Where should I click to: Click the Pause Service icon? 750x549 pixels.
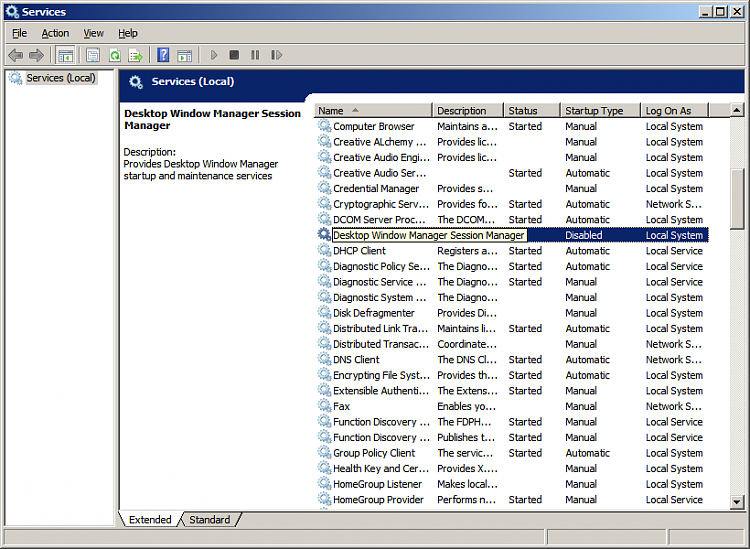coord(255,55)
